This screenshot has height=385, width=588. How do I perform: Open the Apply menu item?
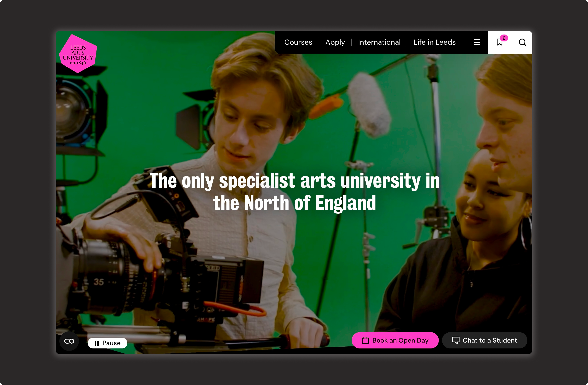335,42
